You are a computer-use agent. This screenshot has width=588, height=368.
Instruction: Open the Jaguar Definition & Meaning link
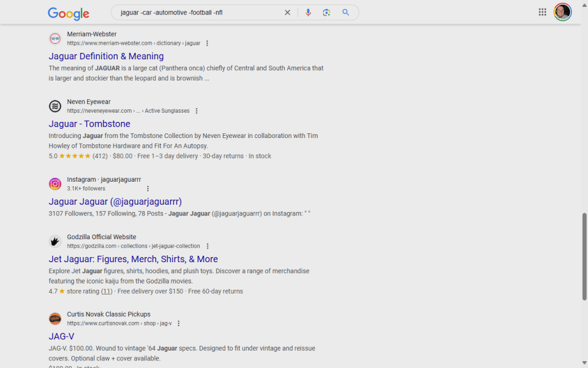pyautogui.click(x=106, y=56)
